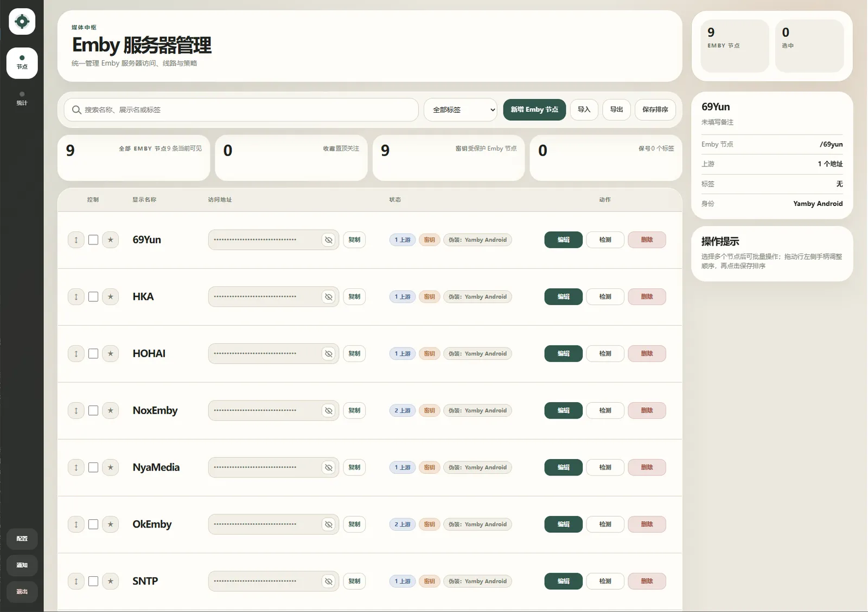The height and width of the screenshot is (612, 868).
Task: Delete the SNTP node
Action: (x=647, y=581)
